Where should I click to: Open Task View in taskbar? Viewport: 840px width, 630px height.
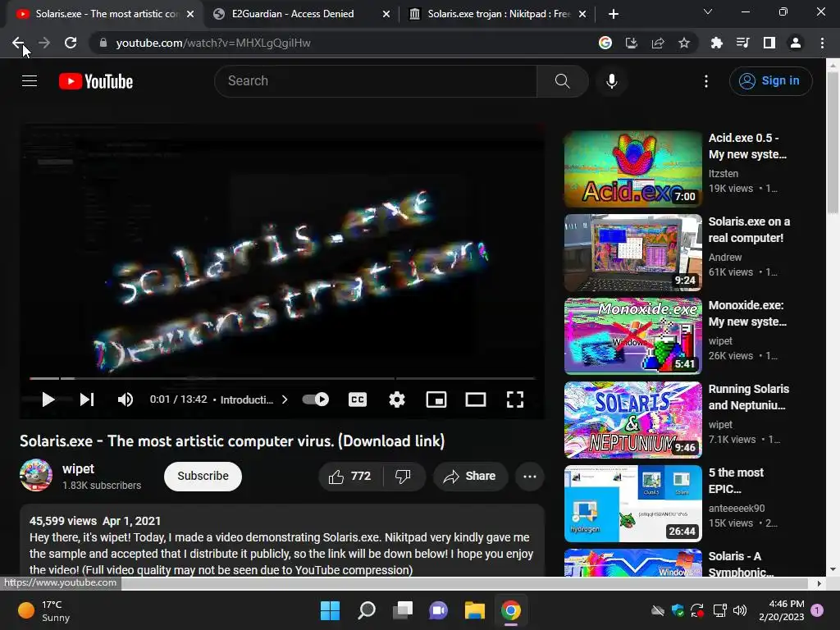click(x=402, y=610)
